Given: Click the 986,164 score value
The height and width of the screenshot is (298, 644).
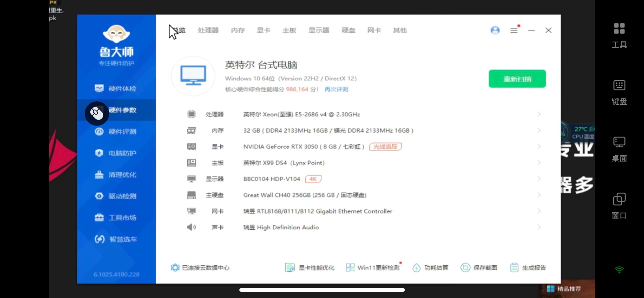Looking at the screenshot, I should [x=297, y=89].
